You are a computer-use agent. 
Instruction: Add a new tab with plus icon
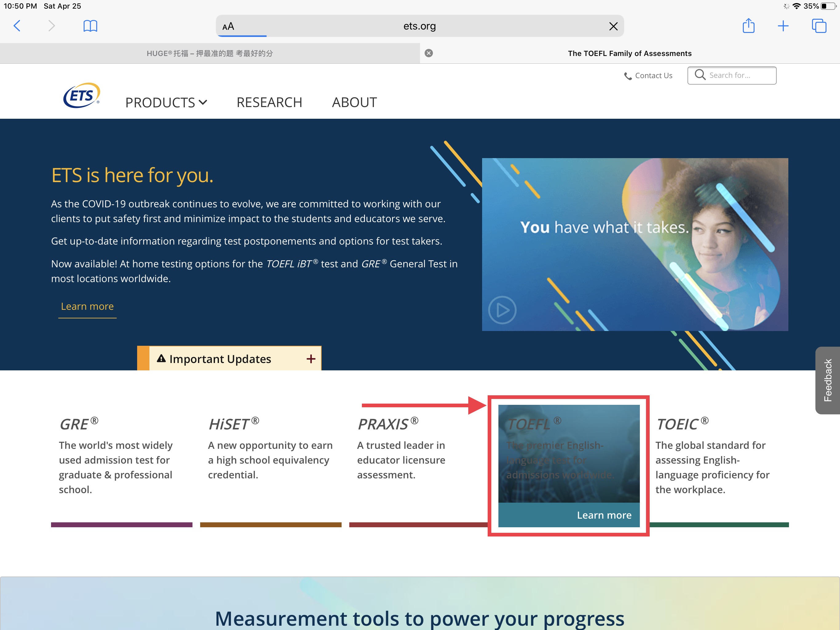(783, 26)
